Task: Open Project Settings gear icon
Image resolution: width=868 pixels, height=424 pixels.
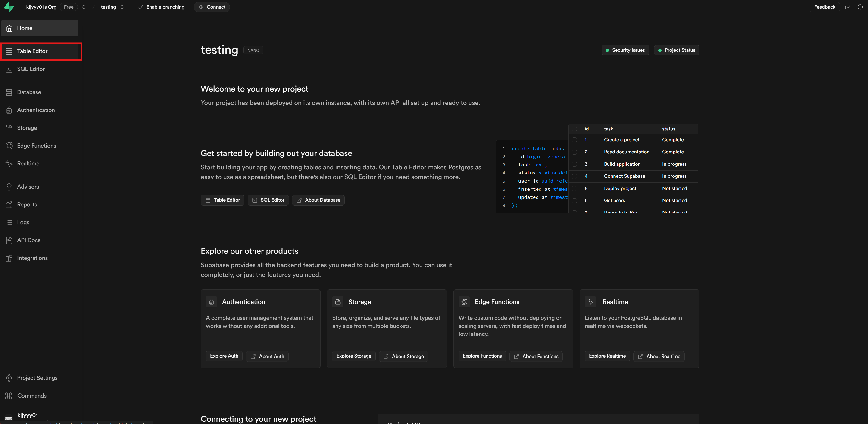Action: [x=9, y=378]
